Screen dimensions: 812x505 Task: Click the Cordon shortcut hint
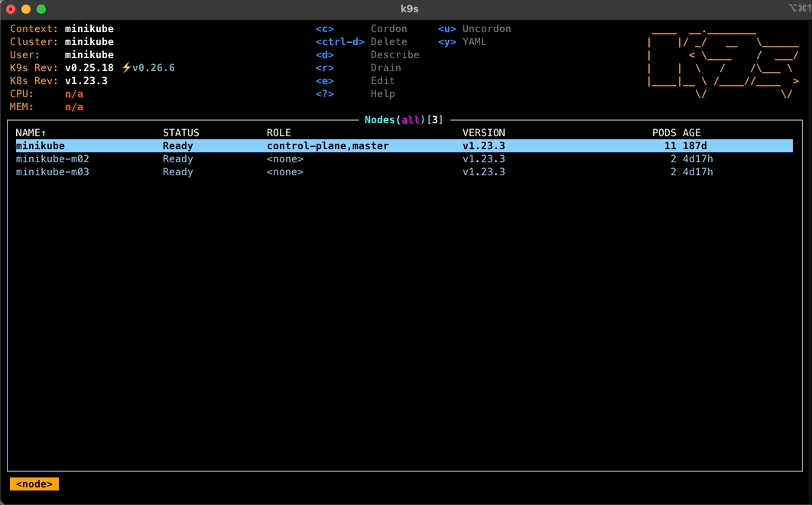(389, 28)
